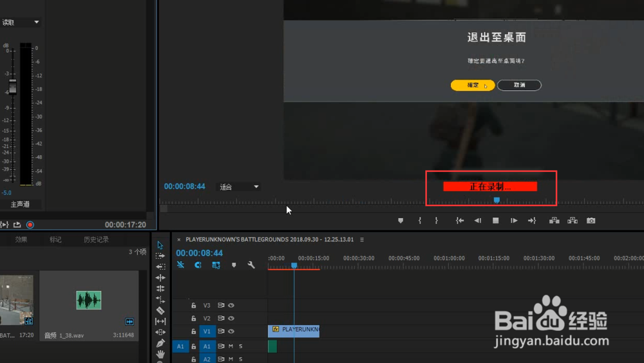Viewport: 644px width, 363px height.
Task: Lock the V2 track
Action: [x=193, y=318]
